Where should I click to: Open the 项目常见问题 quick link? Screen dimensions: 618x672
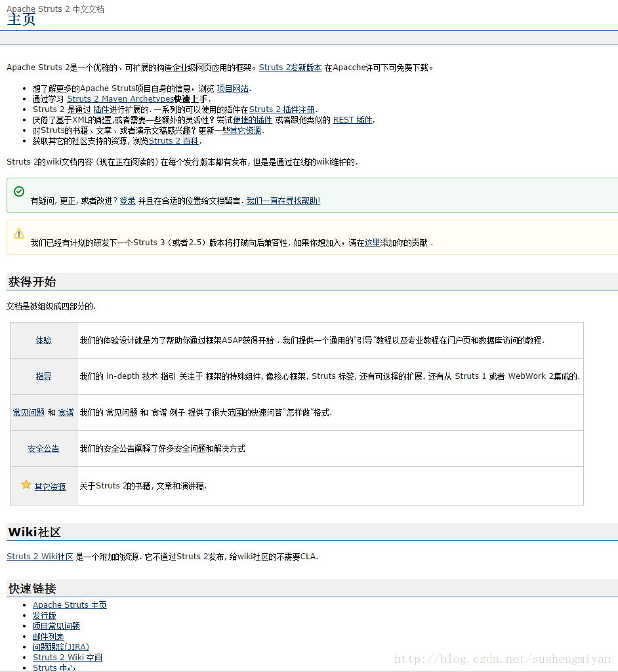pyautogui.click(x=56, y=625)
